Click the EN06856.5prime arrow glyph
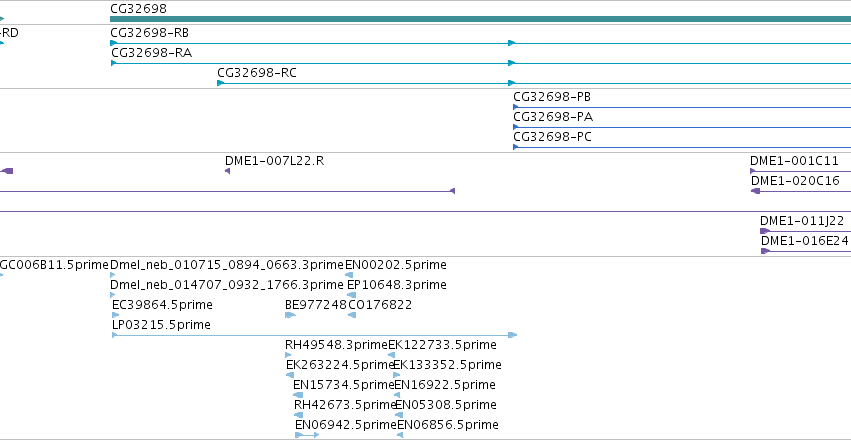The image size is (851, 440). point(400,435)
